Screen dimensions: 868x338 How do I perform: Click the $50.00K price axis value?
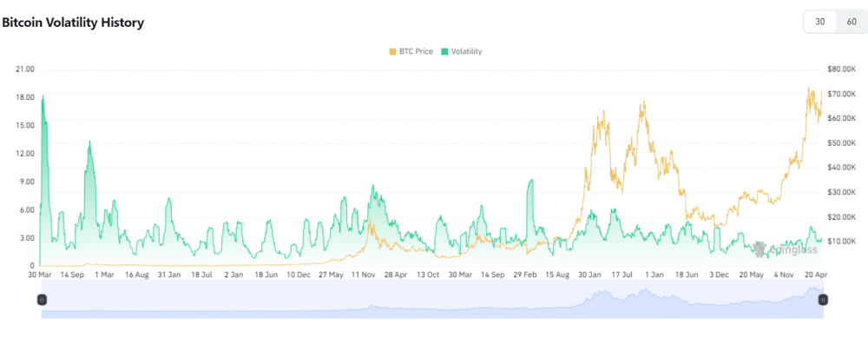coord(842,143)
